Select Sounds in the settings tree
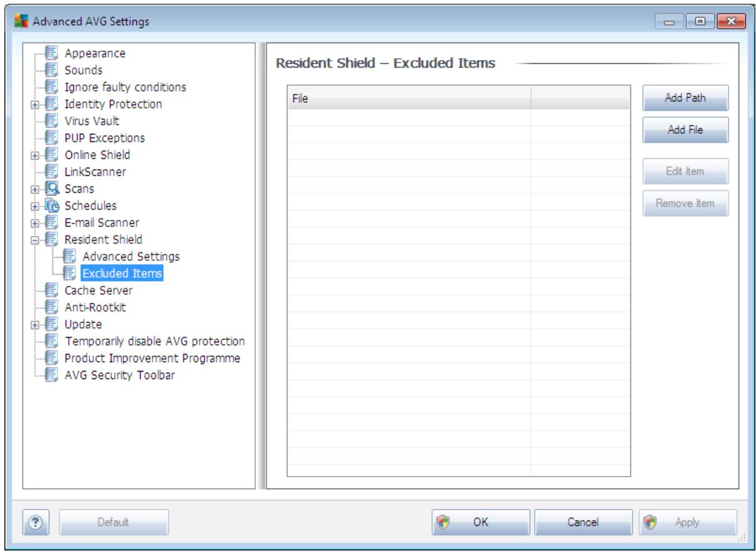This screenshot has height=553, width=756. (x=84, y=70)
